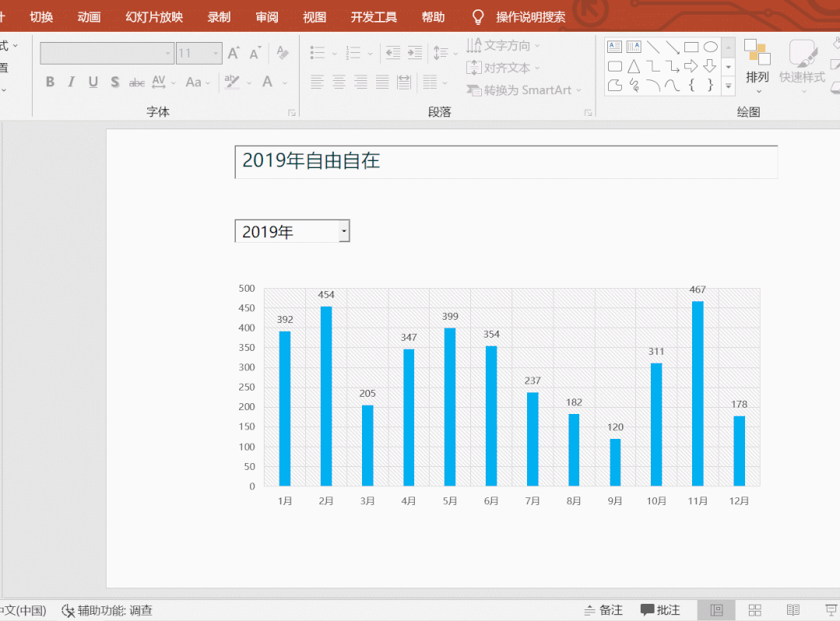
Task: Expand the 排列 arrange dropdown
Action: (757, 77)
